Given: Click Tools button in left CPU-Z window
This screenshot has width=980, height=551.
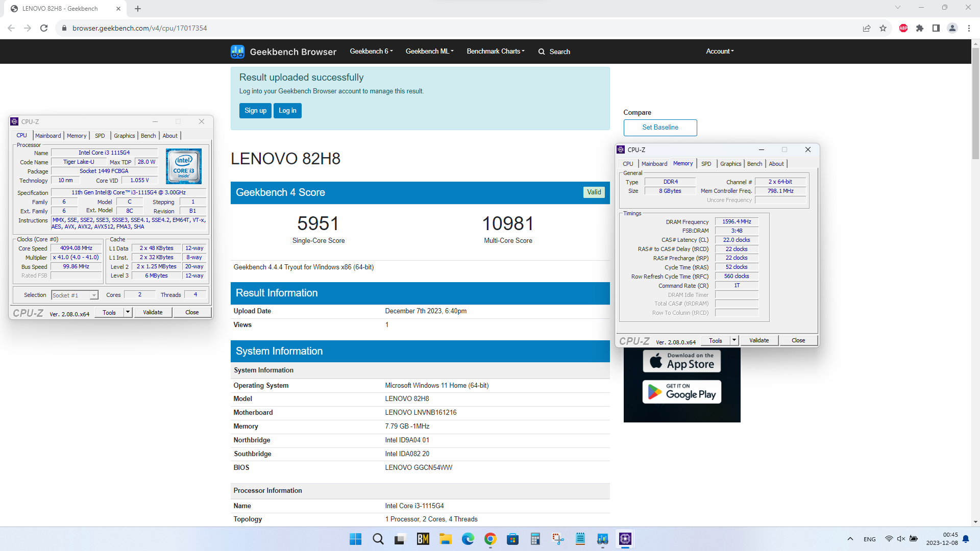Looking at the screenshot, I should 109,312.
